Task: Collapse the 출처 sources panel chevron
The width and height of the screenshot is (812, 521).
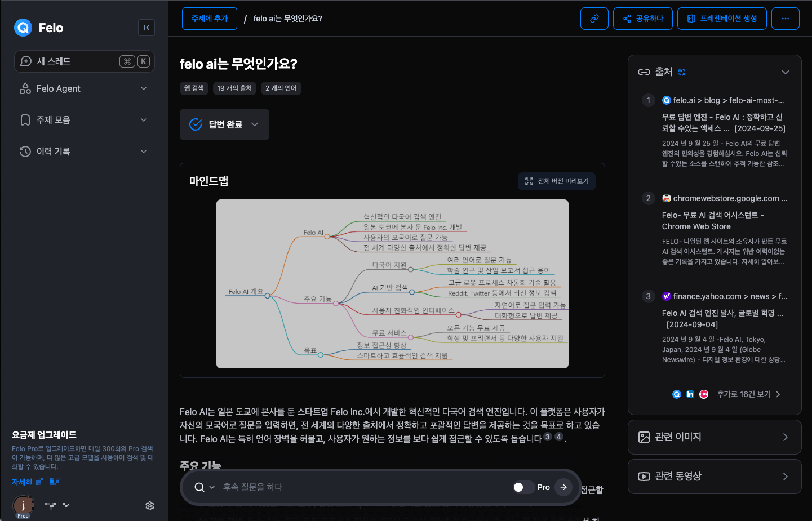Action: (786, 72)
